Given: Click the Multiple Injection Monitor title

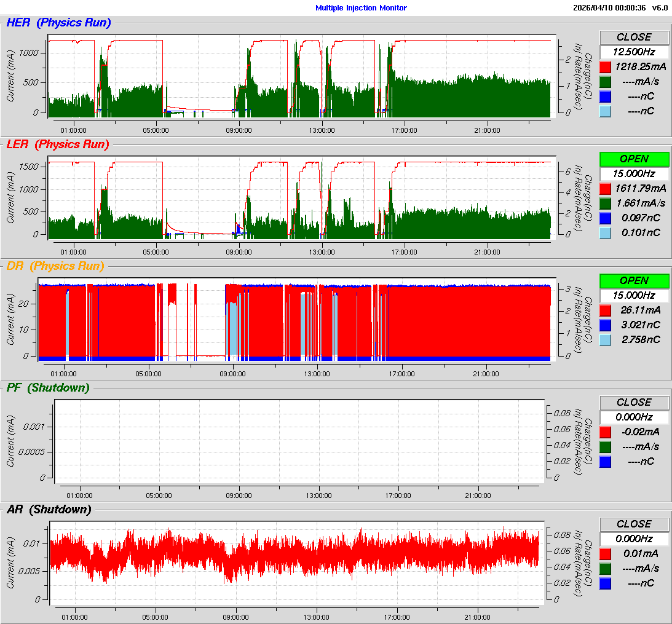Looking at the screenshot, I should [361, 8].
